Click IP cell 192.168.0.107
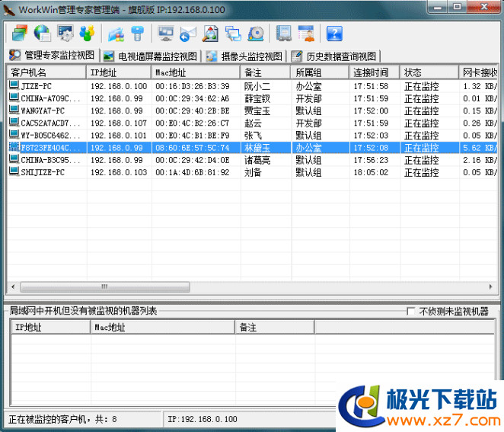The height and width of the screenshot is (432, 504). 119,123
